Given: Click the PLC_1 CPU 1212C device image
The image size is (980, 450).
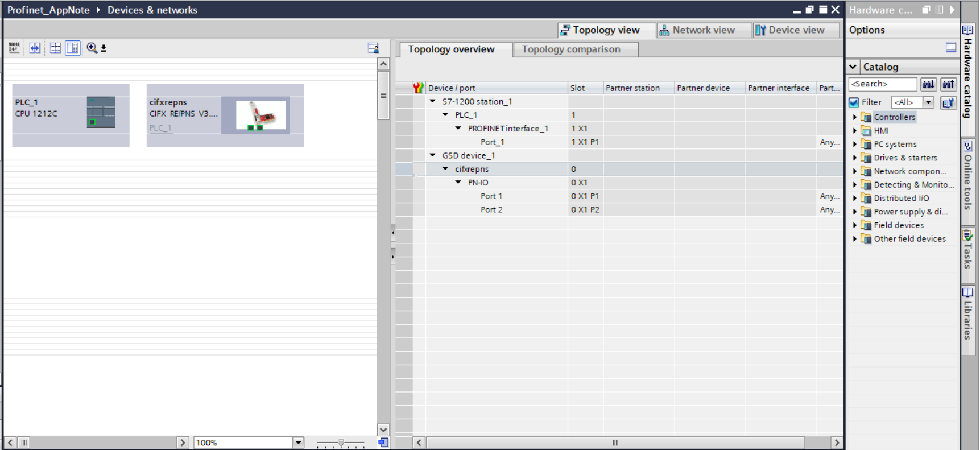Looking at the screenshot, I should pyautogui.click(x=101, y=112).
